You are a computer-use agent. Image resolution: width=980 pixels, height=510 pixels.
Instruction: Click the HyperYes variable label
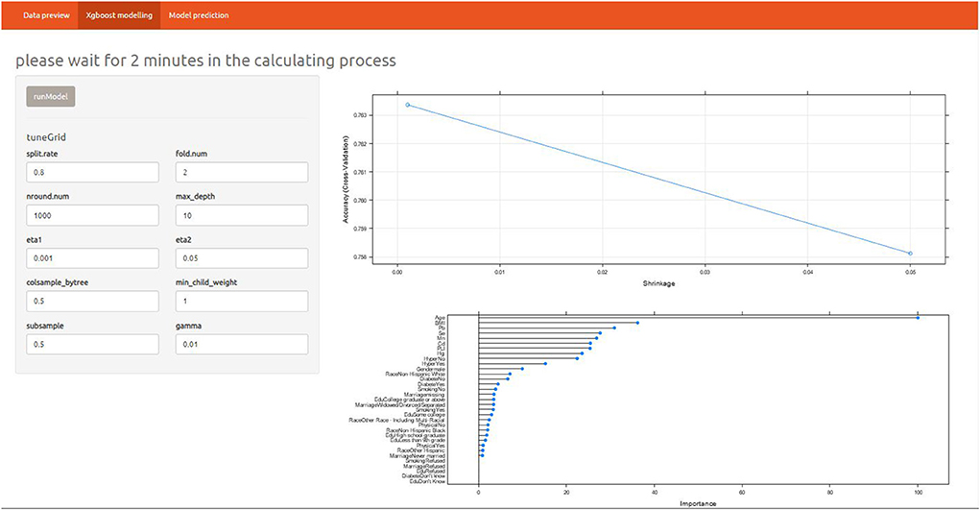click(x=434, y=364)
